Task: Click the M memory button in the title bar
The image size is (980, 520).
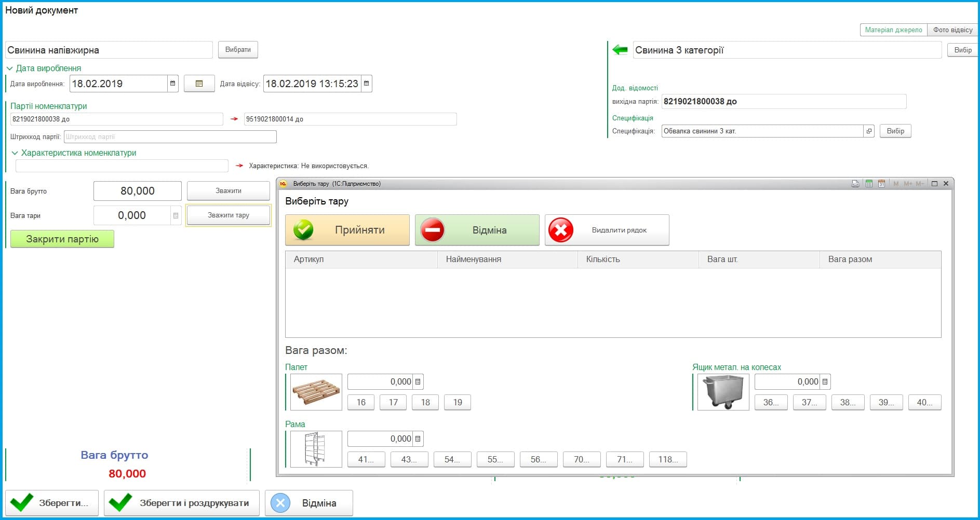Action: tap(896, 184)
